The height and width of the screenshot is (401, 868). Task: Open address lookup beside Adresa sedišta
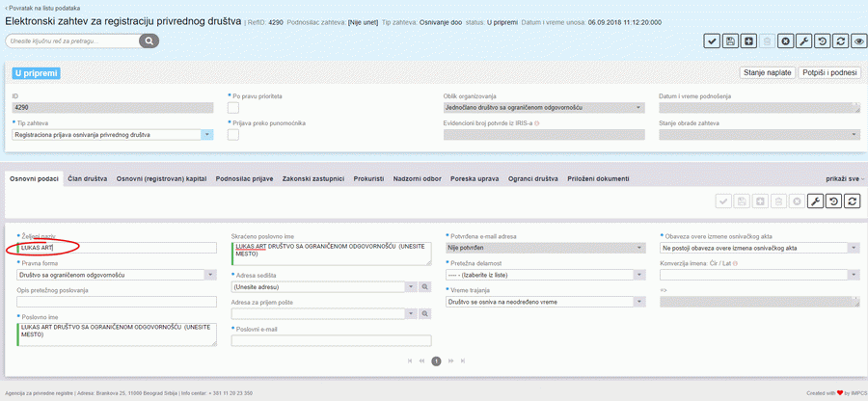point(423,287)
